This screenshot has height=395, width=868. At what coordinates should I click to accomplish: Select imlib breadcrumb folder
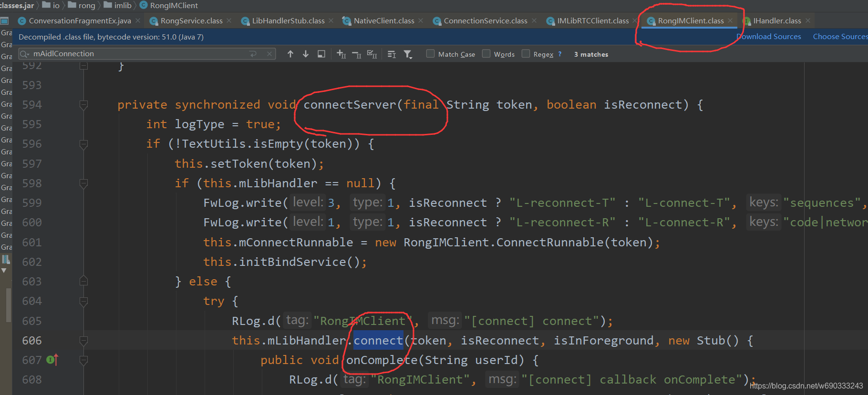click(117, 5)
